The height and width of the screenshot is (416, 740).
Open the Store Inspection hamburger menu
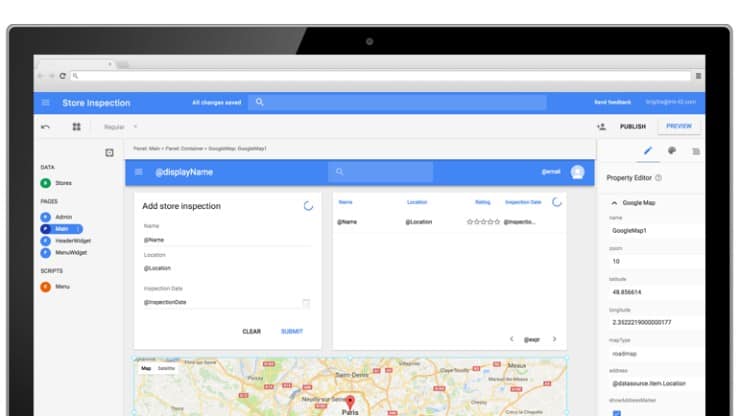click(x=45, y=102)
